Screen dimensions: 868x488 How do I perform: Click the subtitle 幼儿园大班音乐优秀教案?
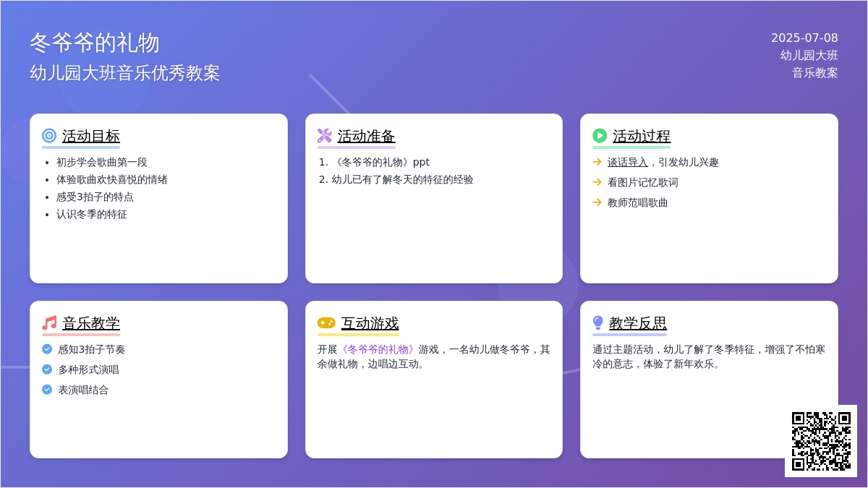click(125, 73)
